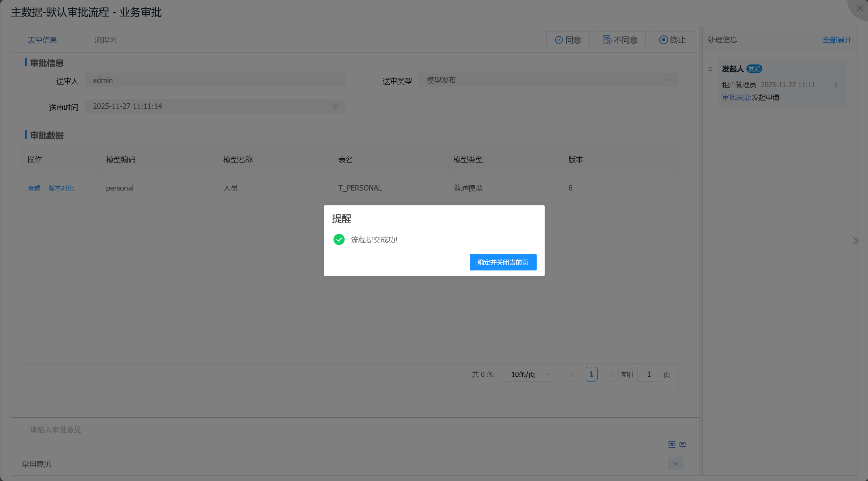
Task: Open the 10条/页 page size dropdown
Action: coord(528,374)
